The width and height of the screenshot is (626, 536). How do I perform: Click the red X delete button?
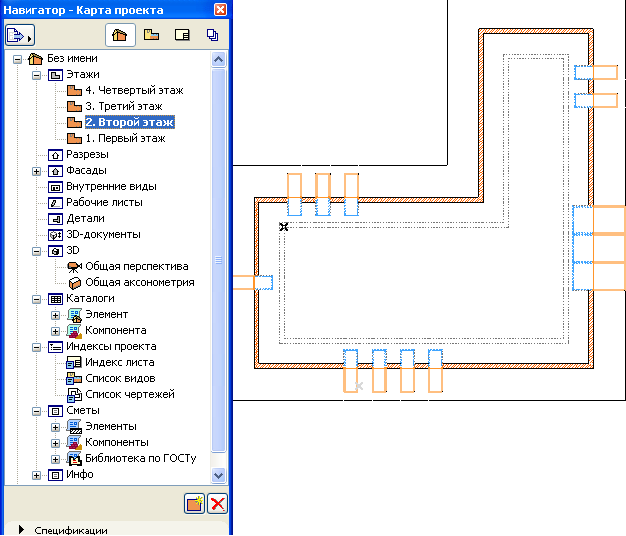(217, 504)
